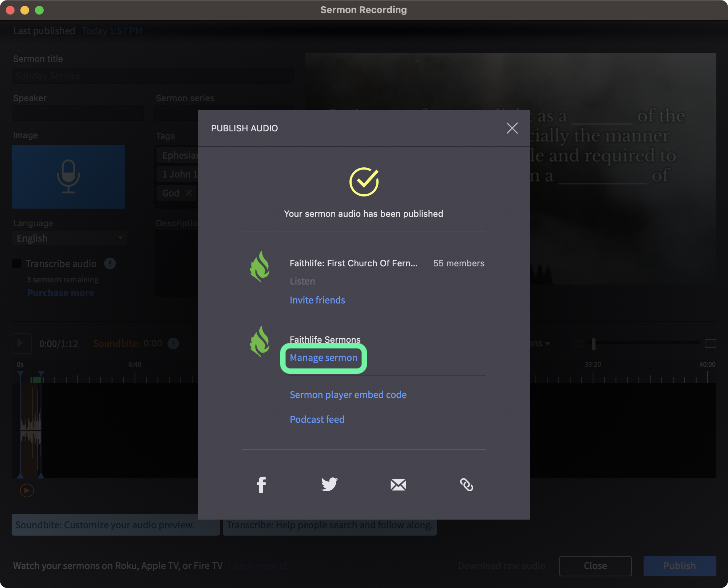Image resolution: width=728 pixels, height=588 pixels.
Task: Toggle the Transcribe audio checkbox
Action: [17, 263]
